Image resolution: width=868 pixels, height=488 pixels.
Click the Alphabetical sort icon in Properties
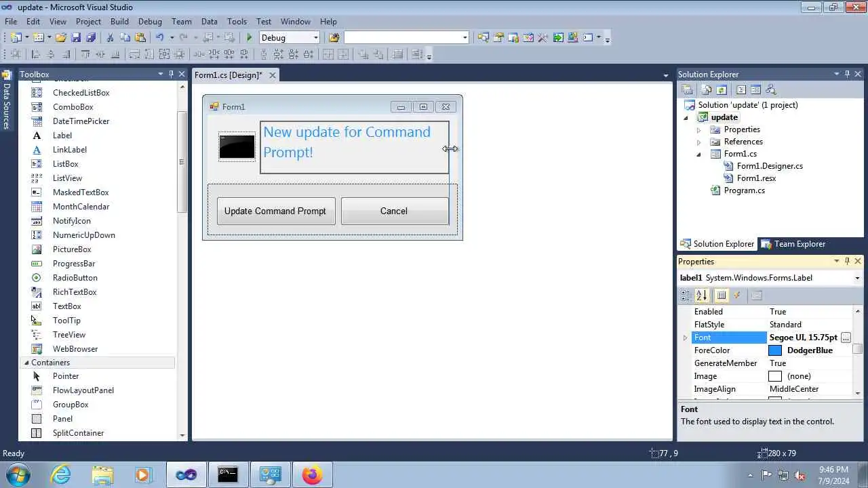coord(702,296)
